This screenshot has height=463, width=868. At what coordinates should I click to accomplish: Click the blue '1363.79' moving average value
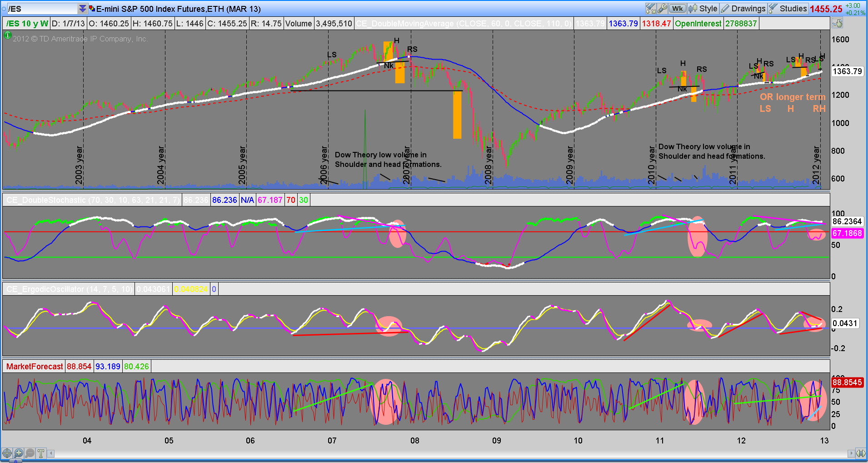coord(624,24)
